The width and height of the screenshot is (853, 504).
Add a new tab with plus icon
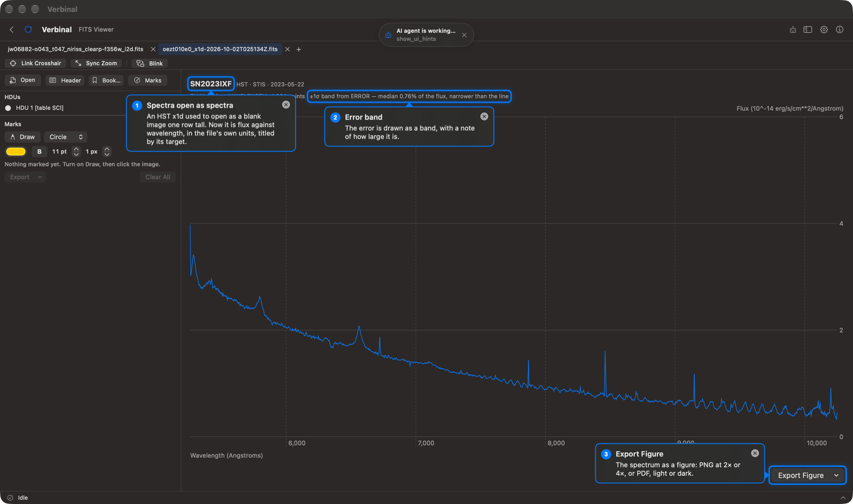coord(299,49)
